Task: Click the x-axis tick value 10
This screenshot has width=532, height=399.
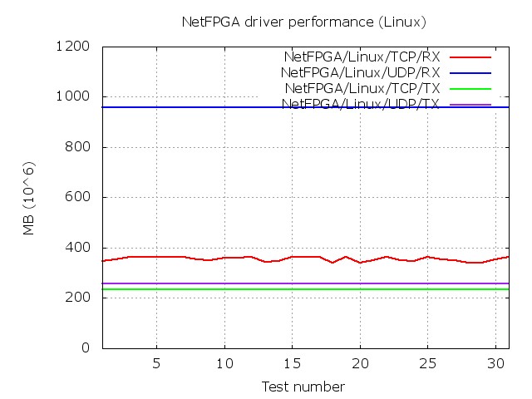Action: pos(224,363)
